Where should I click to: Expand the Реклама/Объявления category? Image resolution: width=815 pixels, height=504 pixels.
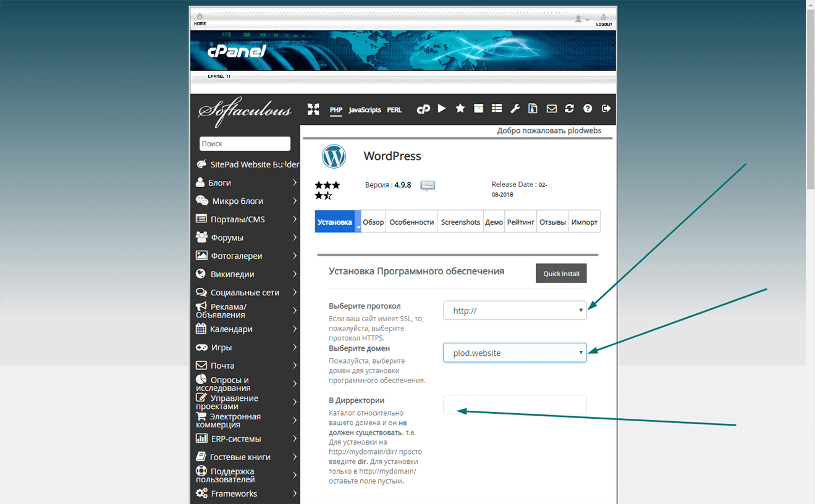pyautogui.click(x=247, y=311)
